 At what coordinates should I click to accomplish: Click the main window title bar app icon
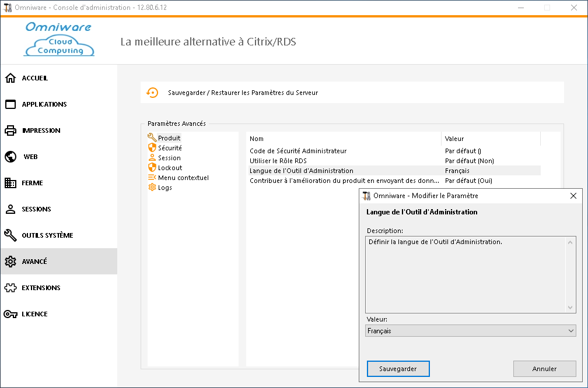(8, 8)
